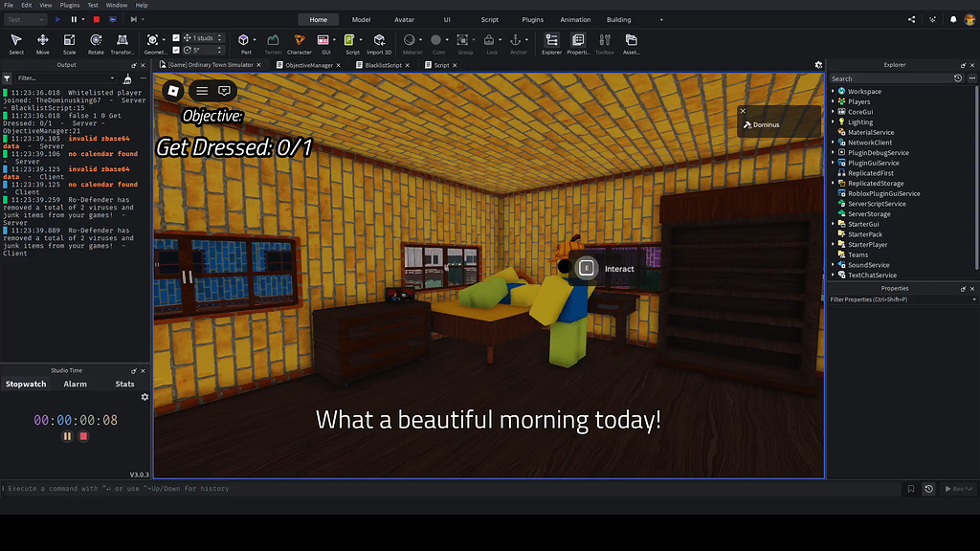Toggle the Explorer panel visibility
The height and width of the screenshot is (551, 980).
tap(551, 40)
